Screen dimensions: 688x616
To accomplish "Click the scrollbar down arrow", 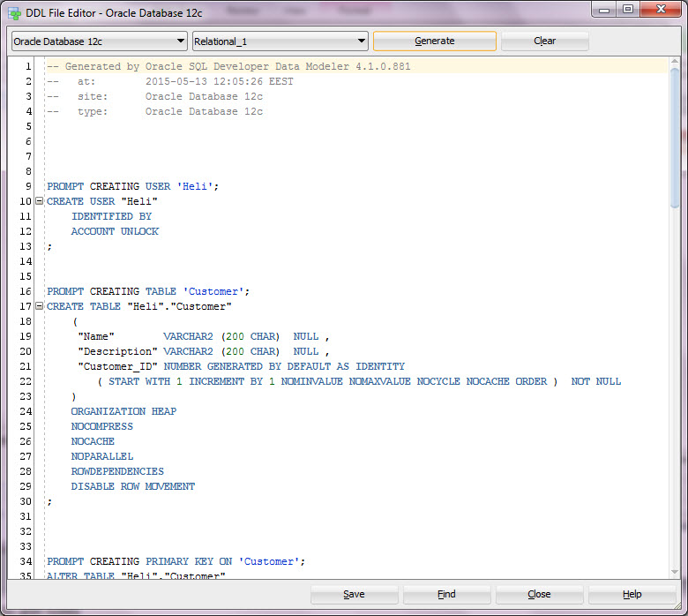I will tap(675, 573).
